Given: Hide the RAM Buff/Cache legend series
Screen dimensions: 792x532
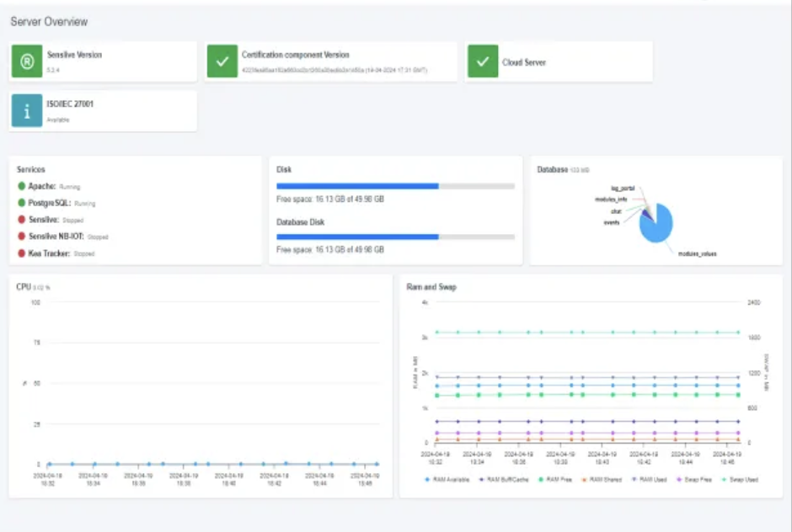Looking at the screenshot, I should coord(503,480).
